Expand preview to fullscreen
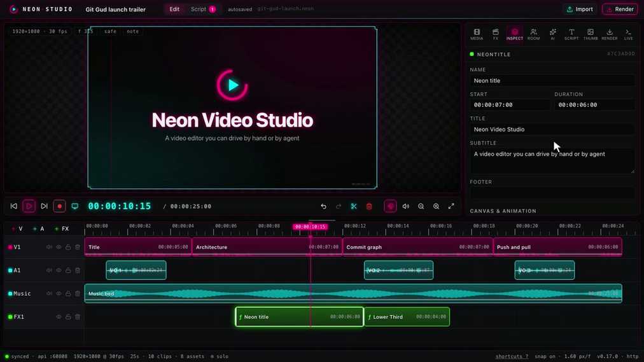Image resolution: width=644 pixels, height=362 pixels. [x=451, y=206]
